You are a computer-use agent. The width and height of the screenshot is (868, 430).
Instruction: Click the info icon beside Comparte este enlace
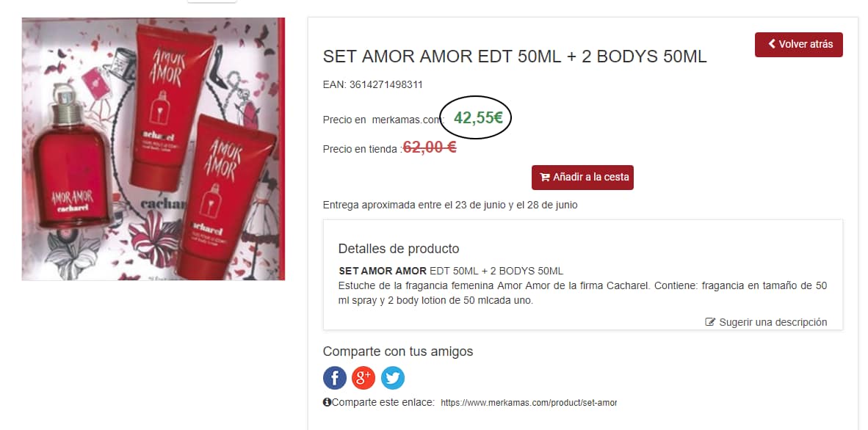[x=327, y=402]
